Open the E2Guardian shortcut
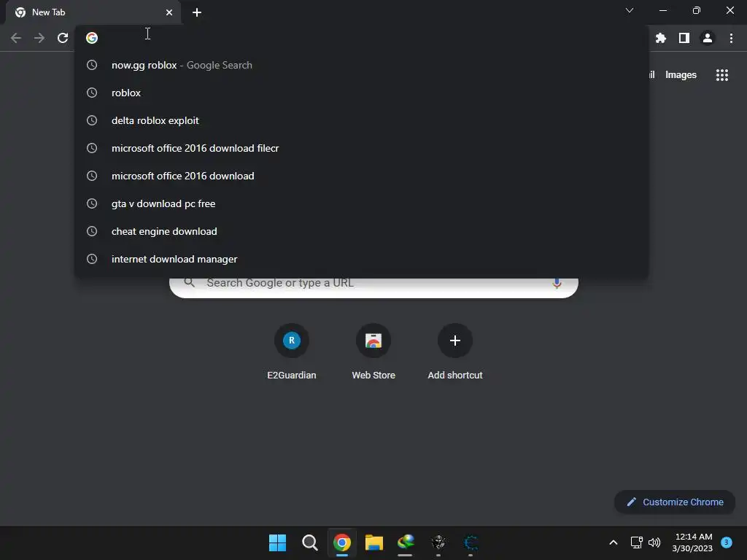Viewport: 747px width, 560px height. tap(292, 351)
